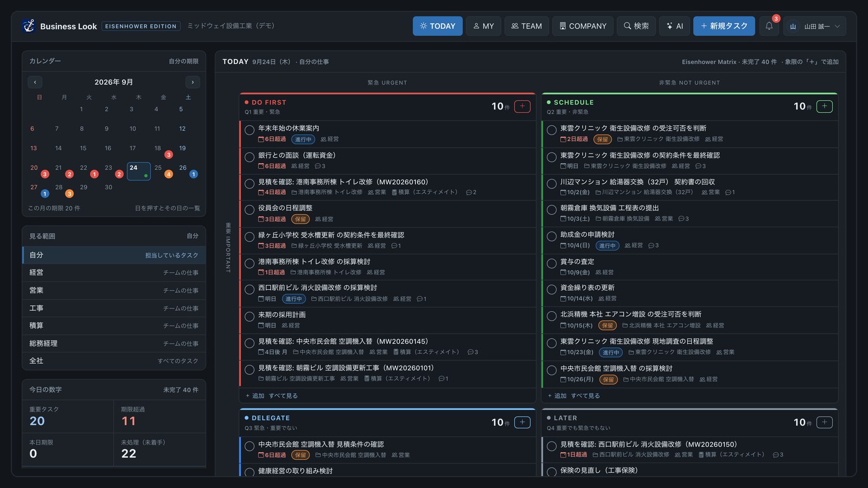The image size is (868, 488).
Task: Go to next month in calendar
Action: click(193, 82)
